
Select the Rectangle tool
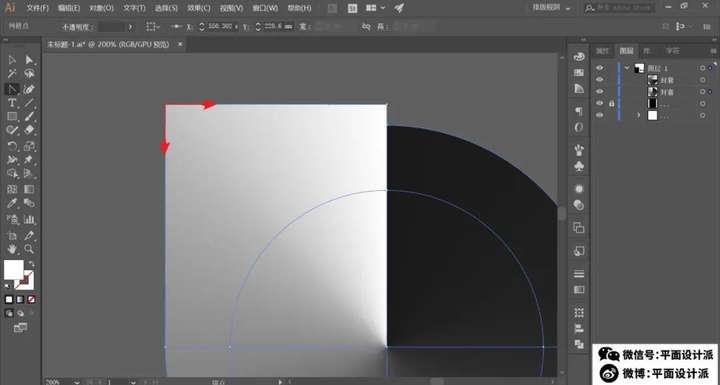pos(12,117)
